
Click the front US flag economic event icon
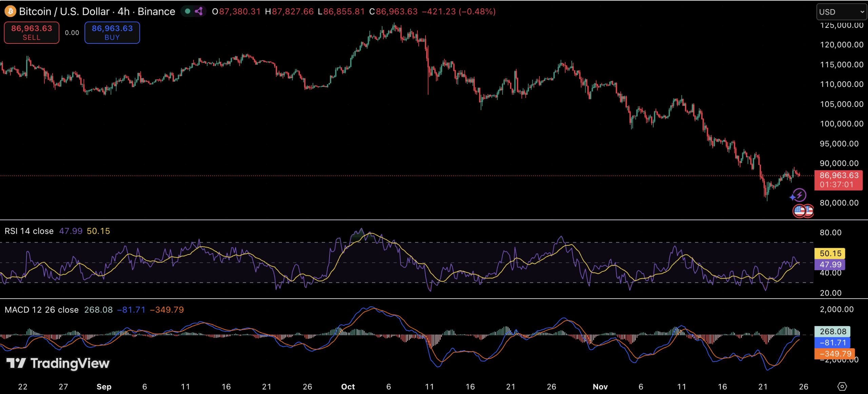click(x=799, y=211)
